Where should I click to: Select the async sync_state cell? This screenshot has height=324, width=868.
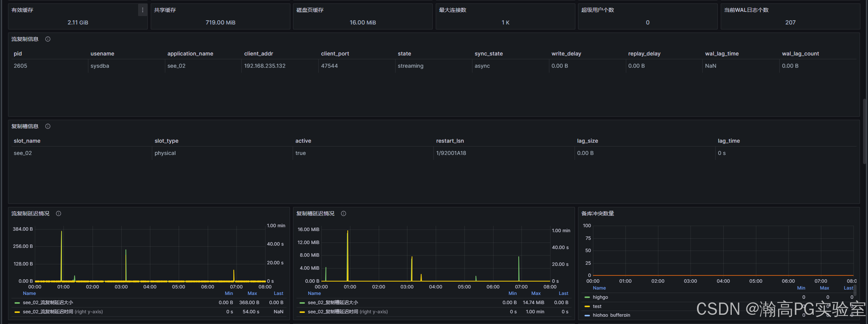point(482,66)
